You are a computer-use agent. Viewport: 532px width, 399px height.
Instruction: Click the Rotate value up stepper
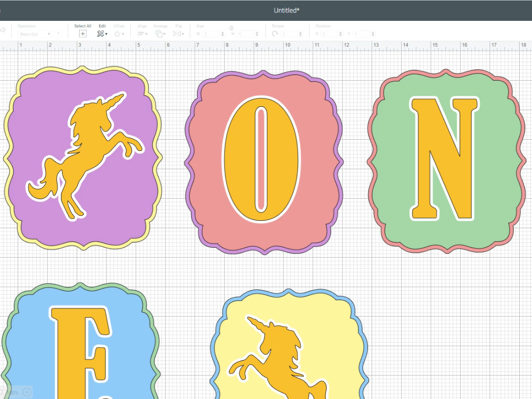(301, 31)
